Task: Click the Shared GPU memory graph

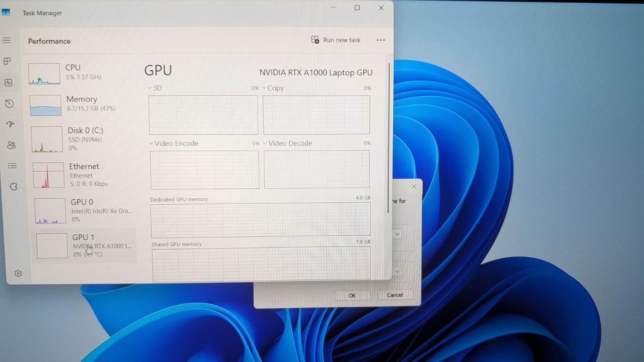Action: (x=262, y=263)
